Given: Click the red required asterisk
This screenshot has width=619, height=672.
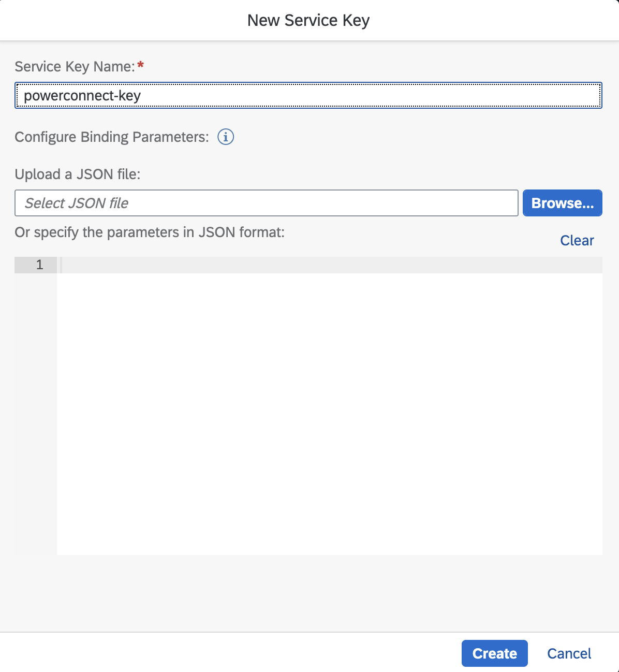Looking at the screenshot, I should [140, 66].
